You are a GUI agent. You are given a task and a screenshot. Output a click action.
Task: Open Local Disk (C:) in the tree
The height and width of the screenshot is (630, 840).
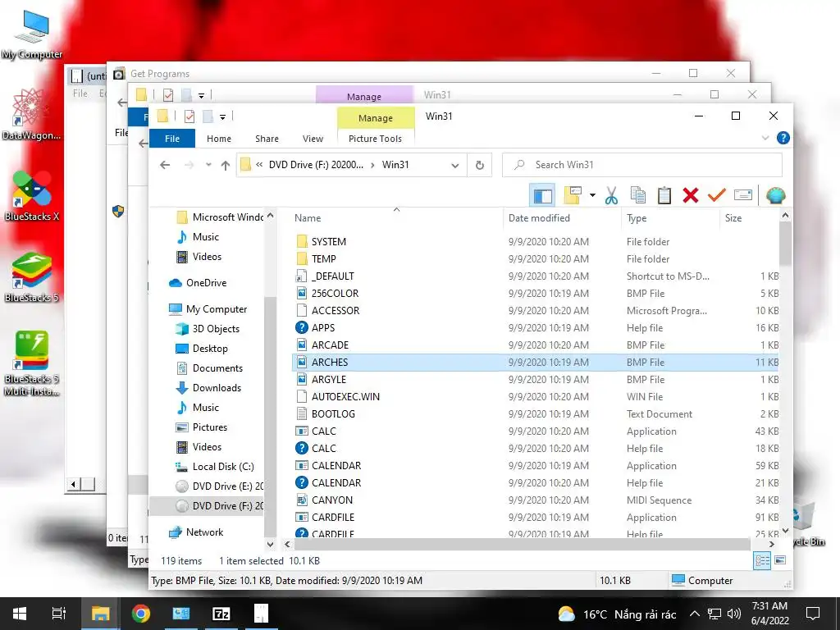coord(223,467)
